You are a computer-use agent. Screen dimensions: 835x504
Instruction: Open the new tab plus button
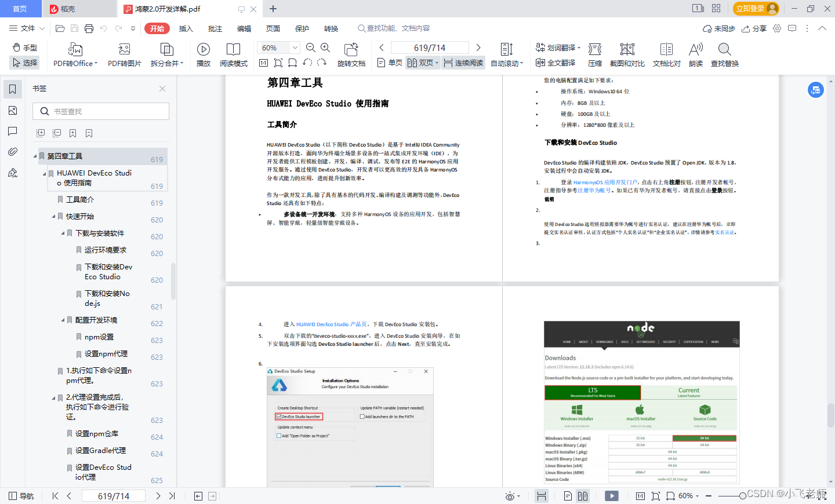point(273,9)
